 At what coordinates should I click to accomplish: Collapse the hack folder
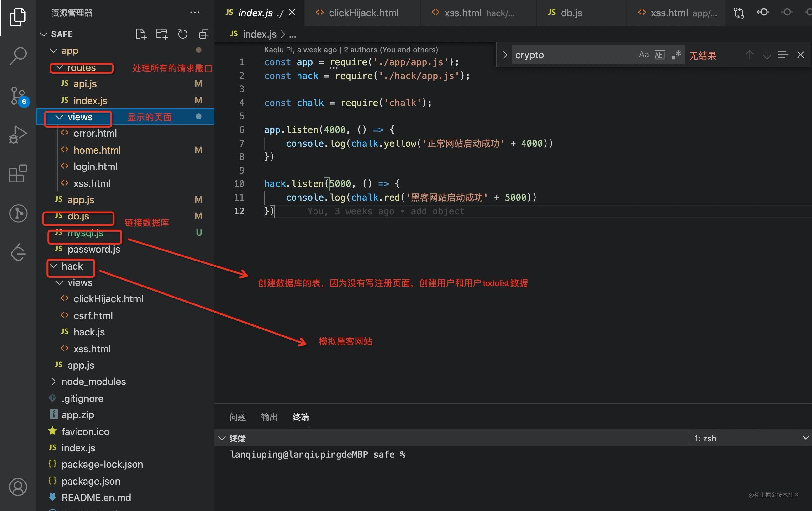[53, 266]
